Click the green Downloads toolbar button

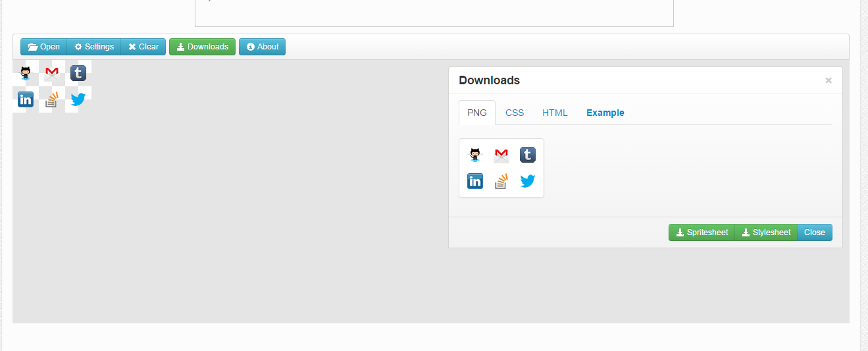pyautogui.click(x=202, y=47)
